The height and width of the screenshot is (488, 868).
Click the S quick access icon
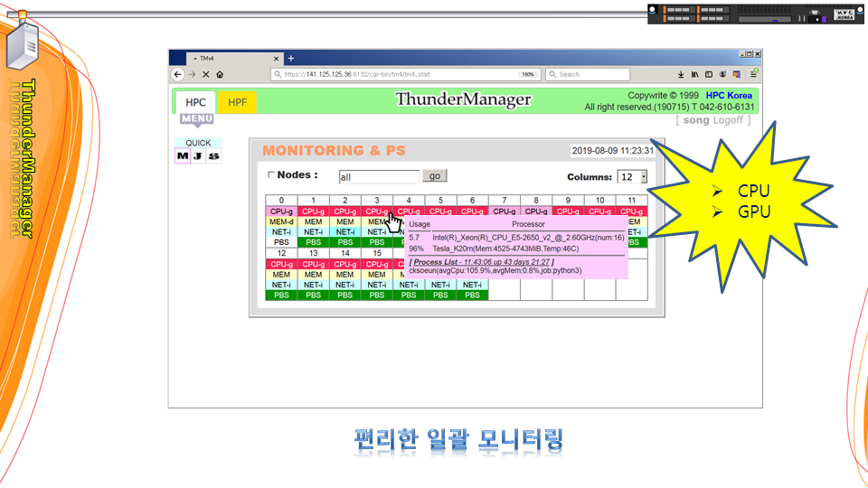[x=213, y=155]
